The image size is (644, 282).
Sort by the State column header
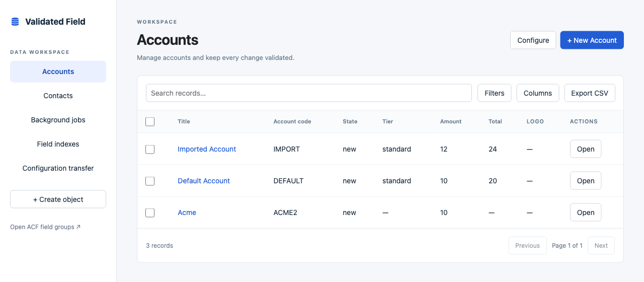click(x=350, y=121)
